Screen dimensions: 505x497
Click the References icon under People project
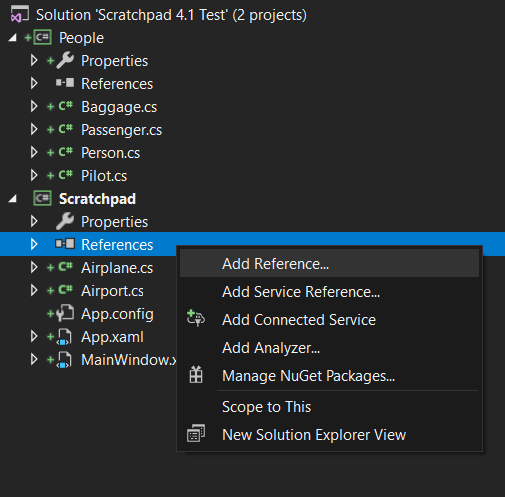point(65,83)
